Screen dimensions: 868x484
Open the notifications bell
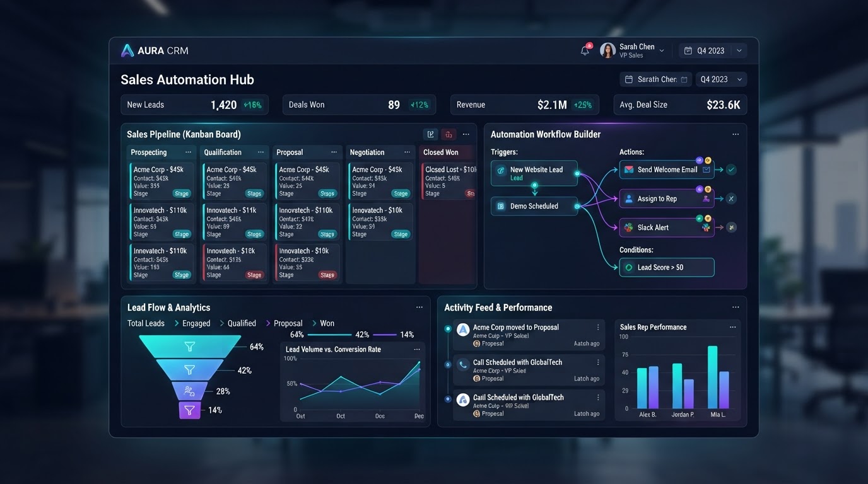(x=585, y=51)
